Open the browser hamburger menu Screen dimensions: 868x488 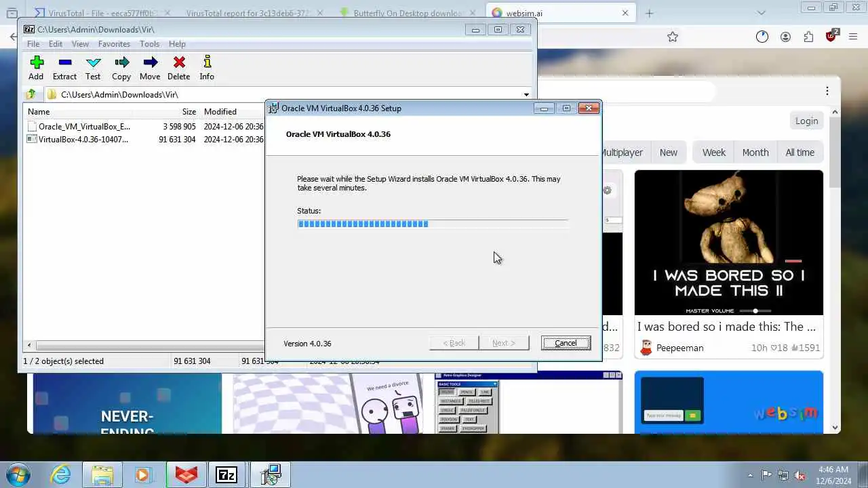pyautogui.click(x=854, y=37)
